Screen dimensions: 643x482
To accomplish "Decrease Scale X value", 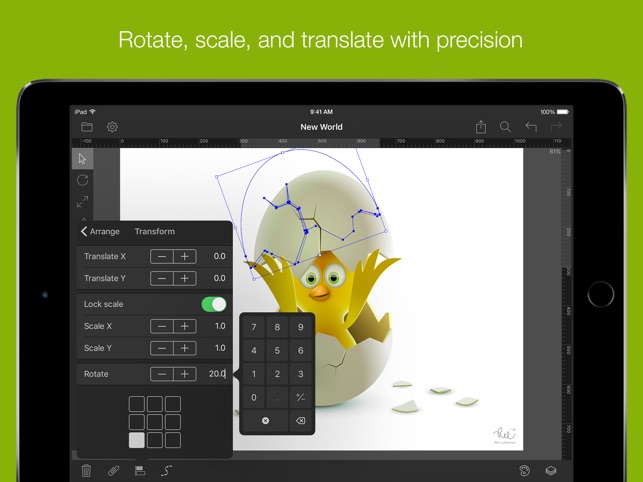I will [162, 326].
